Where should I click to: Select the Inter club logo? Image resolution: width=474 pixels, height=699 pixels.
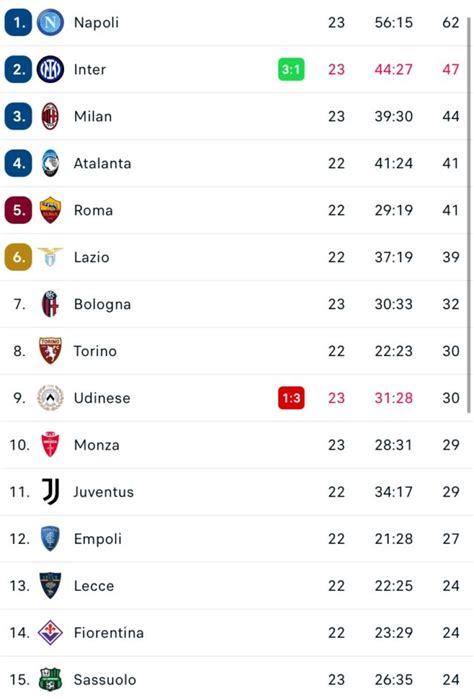[50, 69]
